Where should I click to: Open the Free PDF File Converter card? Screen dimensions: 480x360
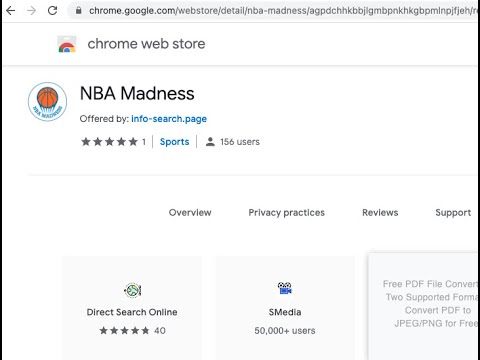pyautogui.click(x=424, y=307)
